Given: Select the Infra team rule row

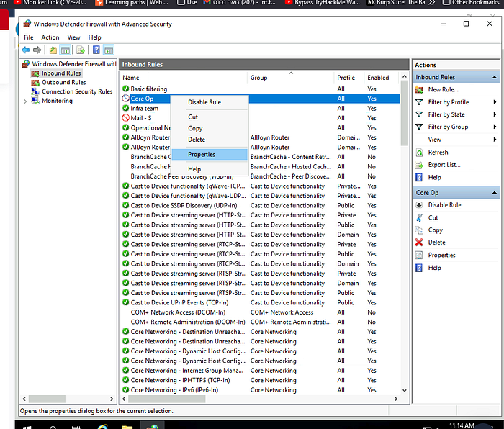Looking at the screenshot, I should tap(261, 108).
